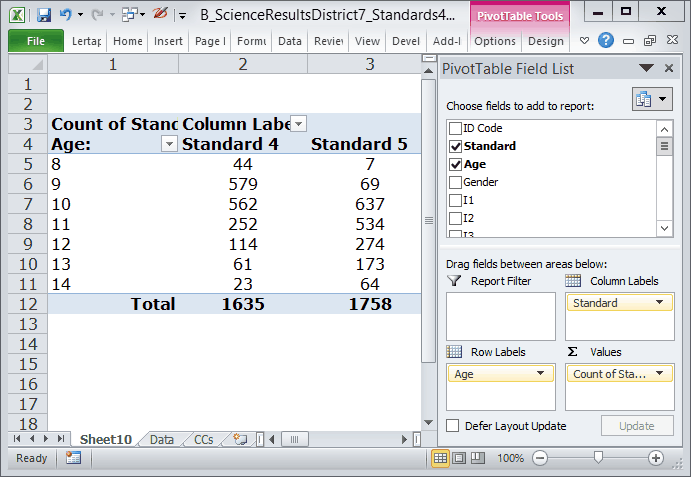Image resolution: width=691 pixels, height=477 pixels.
Task: Click the Insert Worksheet tab icon
Action: (239, 439)
